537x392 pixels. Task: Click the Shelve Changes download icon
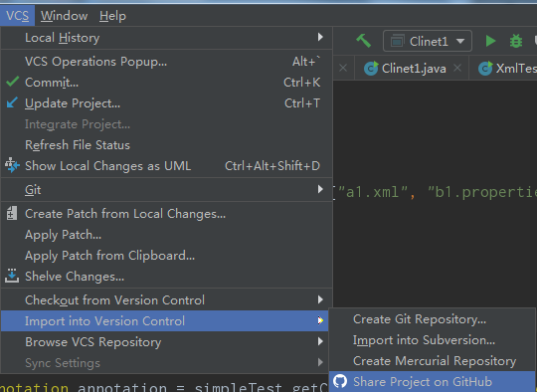pyautogui.click(x=12, y=276)
